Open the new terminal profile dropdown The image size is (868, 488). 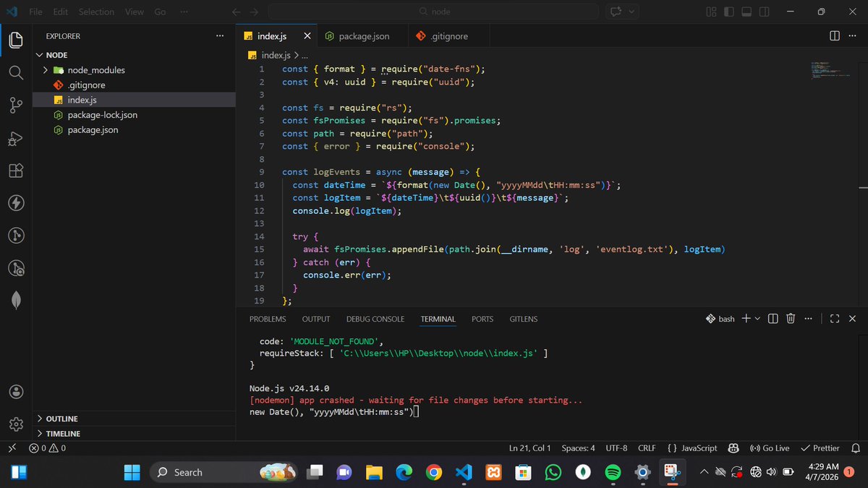[x=757, y=318]
